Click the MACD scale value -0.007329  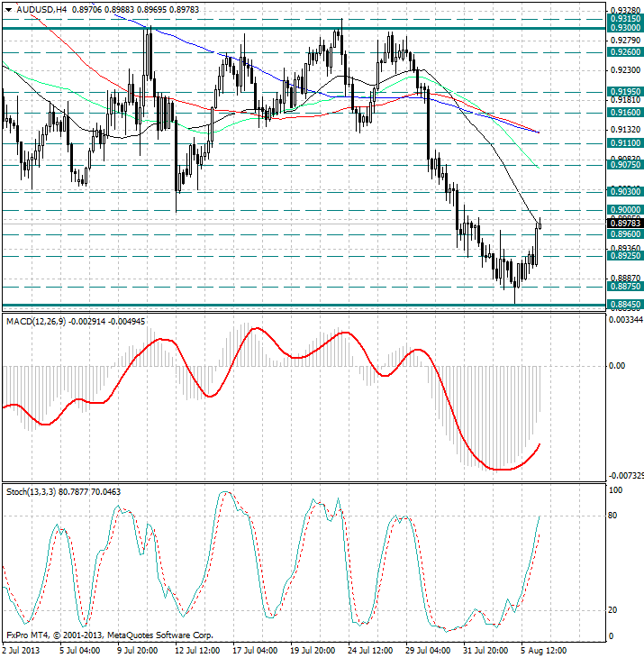click(x=625, y=475)
